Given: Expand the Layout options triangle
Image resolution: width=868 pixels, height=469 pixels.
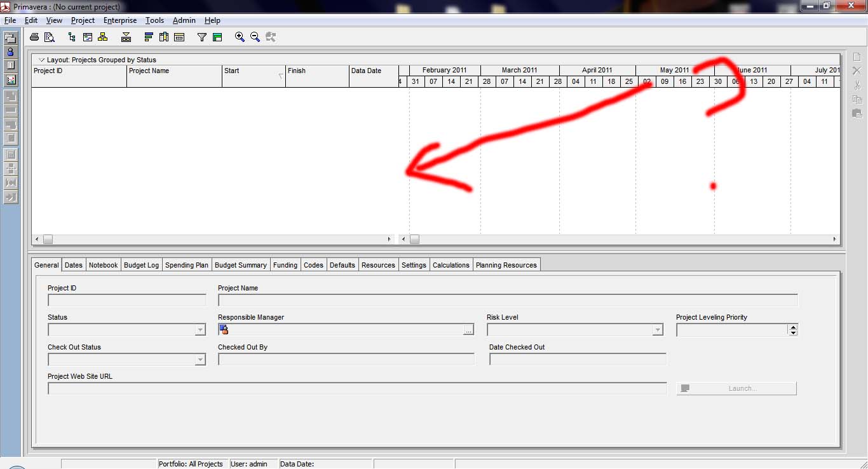Looking at the screenshot, I should point(42,60).
